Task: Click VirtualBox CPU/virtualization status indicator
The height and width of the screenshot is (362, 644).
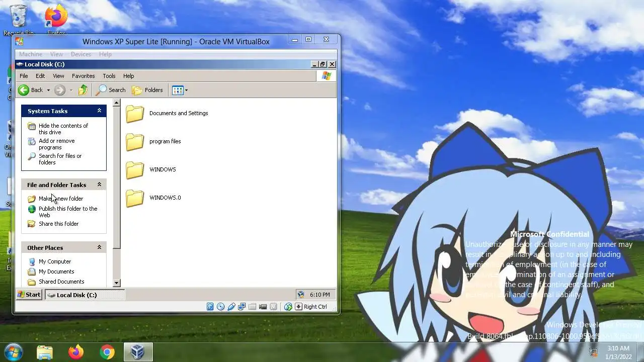Action: [x=274, y=307]
